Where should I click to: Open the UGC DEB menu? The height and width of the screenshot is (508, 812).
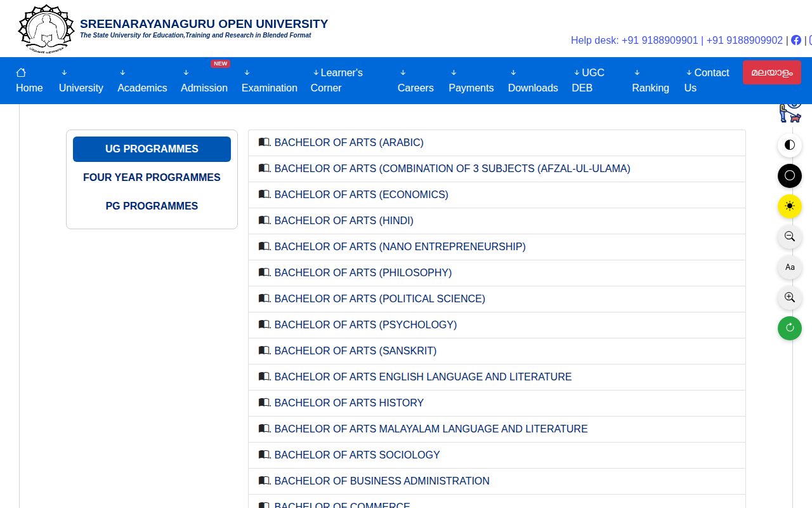point(588,81)
